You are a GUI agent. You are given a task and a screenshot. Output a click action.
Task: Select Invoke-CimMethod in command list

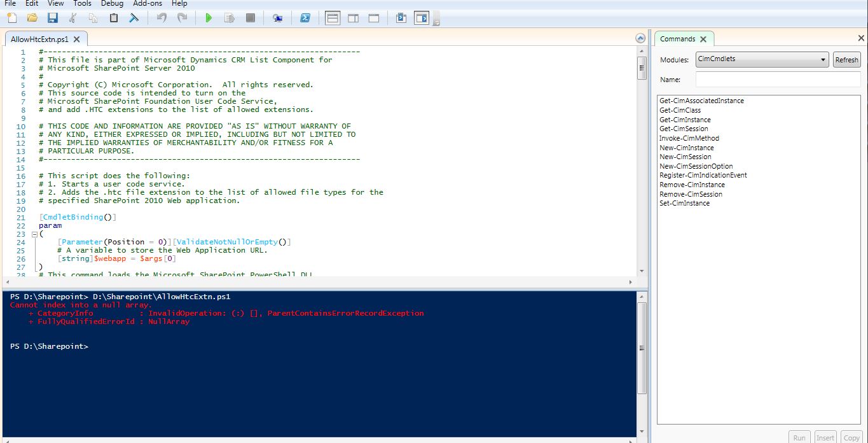tap(689, 138)
